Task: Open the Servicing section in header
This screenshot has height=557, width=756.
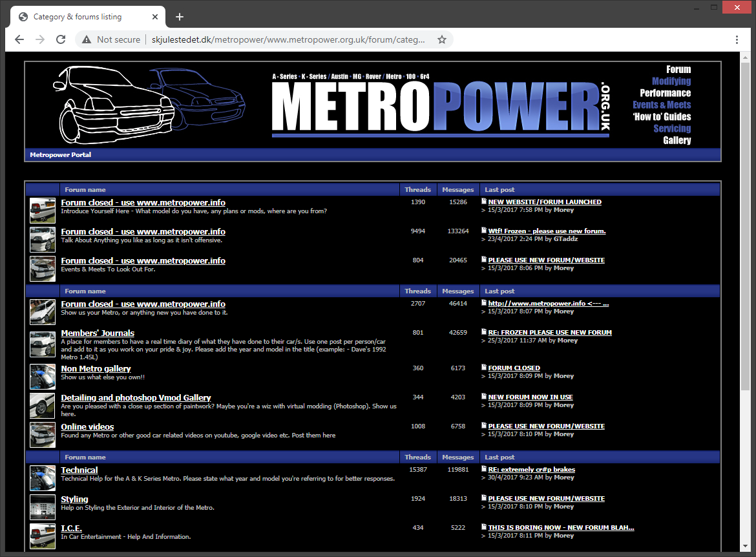Action: 672,129
